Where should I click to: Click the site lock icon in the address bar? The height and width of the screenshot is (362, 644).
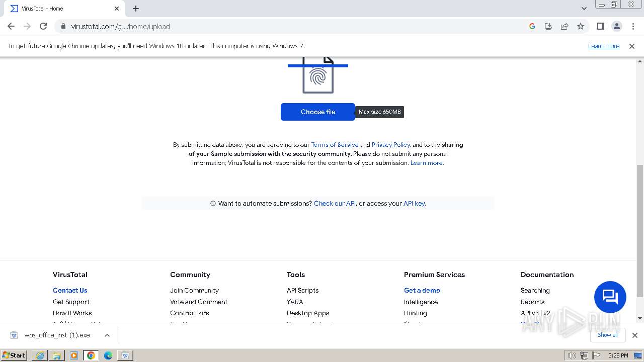[63, 26]
